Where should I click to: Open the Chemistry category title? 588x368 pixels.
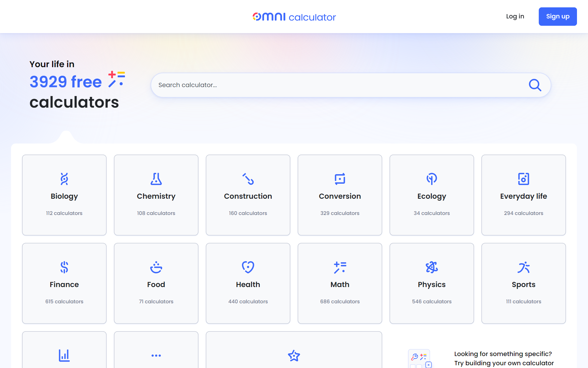click(156, 196)
